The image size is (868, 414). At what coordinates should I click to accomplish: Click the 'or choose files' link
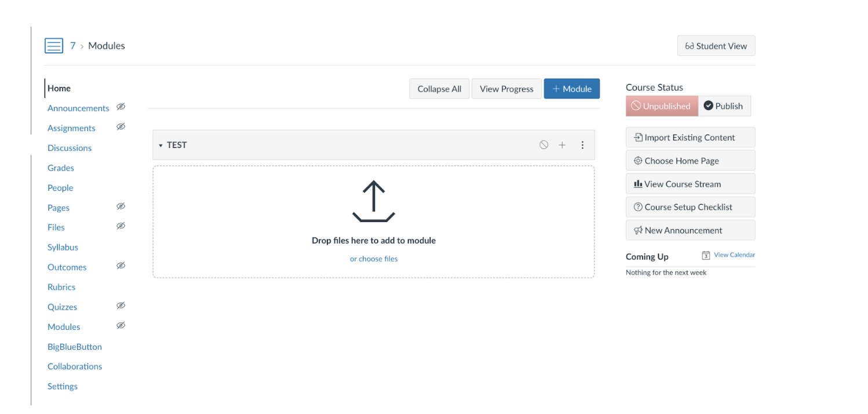[x=374, y=259]
